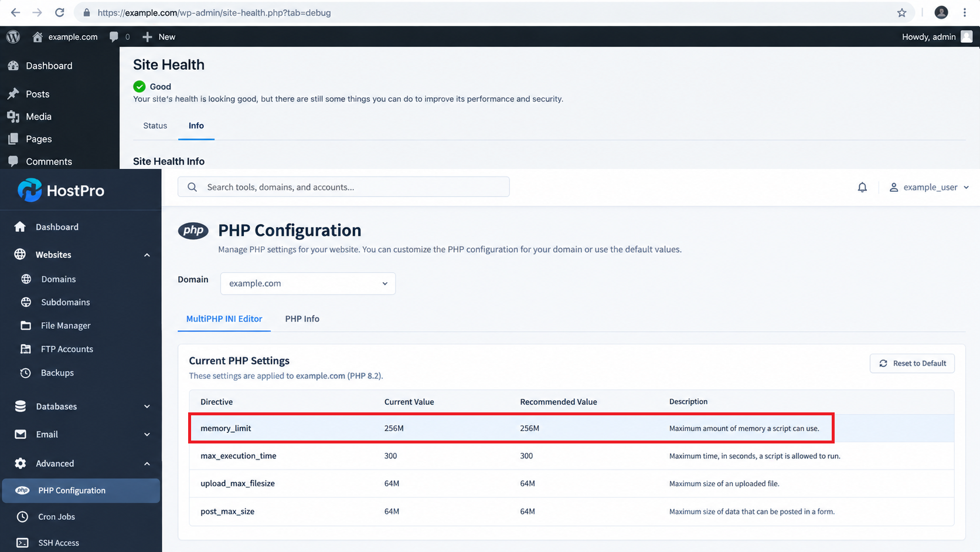This screenshot has width=980, height=552.
Task: Click the WordPress logo in admin bar
Action: (x=13, y=36)
